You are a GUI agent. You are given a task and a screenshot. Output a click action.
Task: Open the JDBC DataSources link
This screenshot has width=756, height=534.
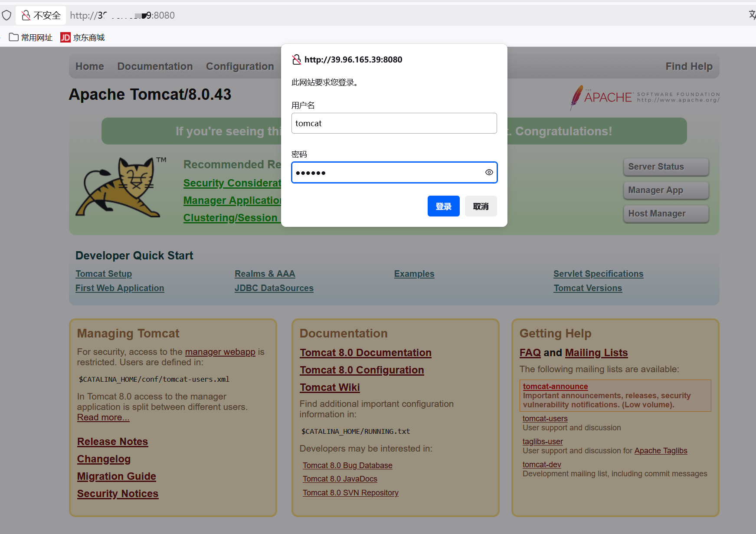coord(274,288)
